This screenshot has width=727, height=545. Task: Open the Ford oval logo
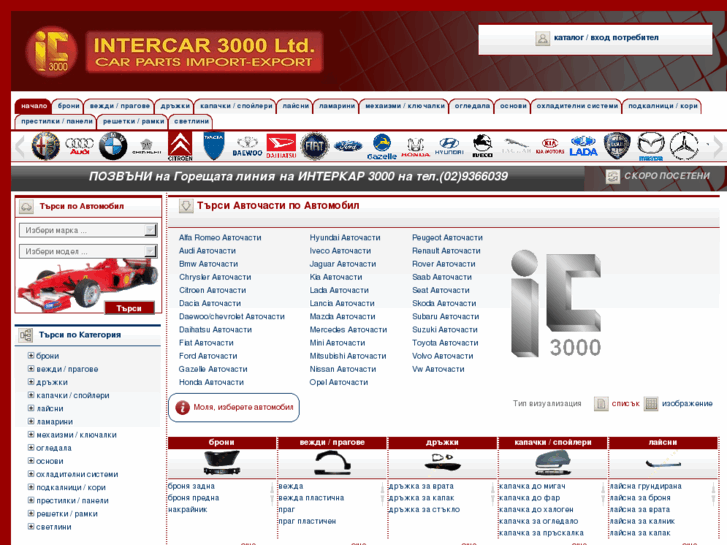coord(348,147)
